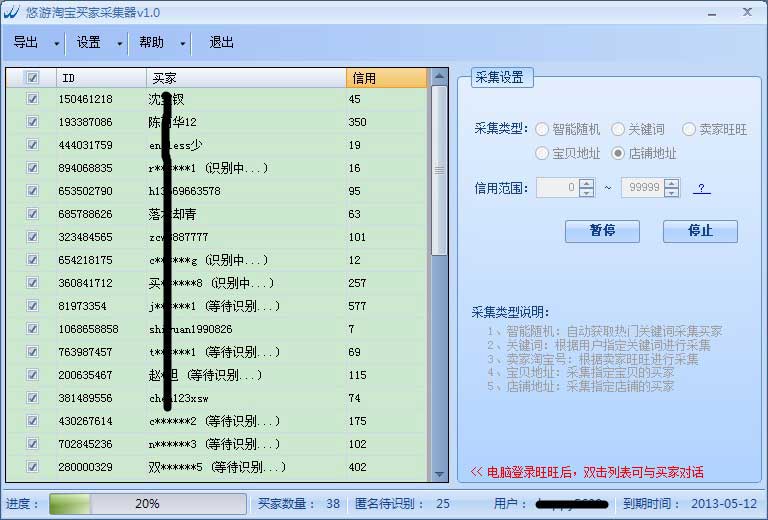Viewport: 768px width, 520px height.
Task: Select buyer ID cell 150461218
Action: (x=85, y=99)
